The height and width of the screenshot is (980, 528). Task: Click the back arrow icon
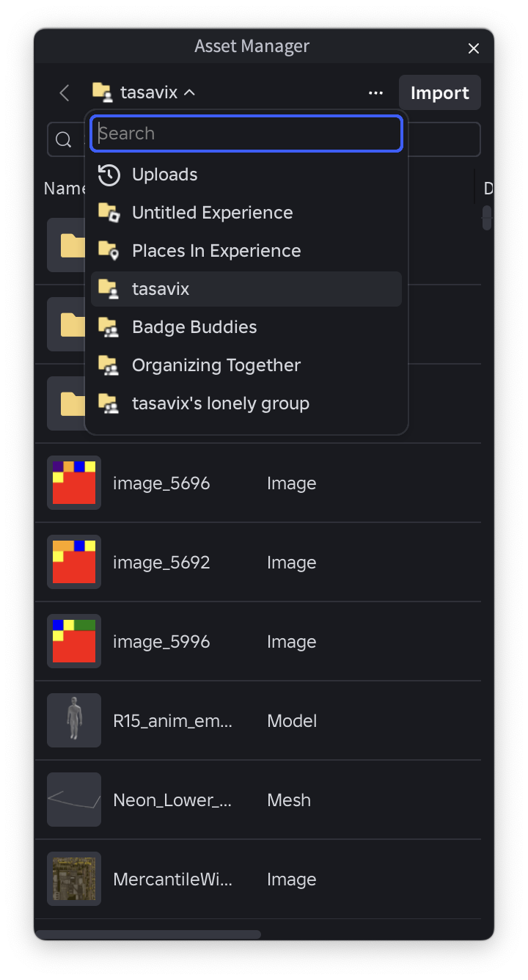(x=65, y=93)
